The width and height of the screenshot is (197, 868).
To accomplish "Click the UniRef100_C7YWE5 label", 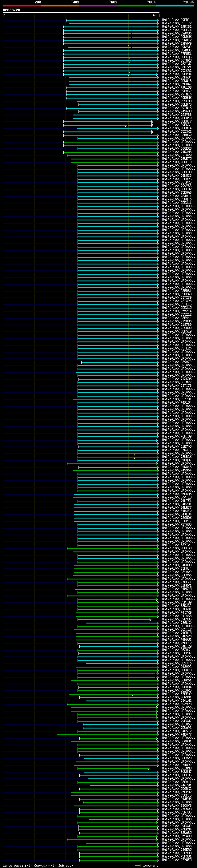I will 176,860.
